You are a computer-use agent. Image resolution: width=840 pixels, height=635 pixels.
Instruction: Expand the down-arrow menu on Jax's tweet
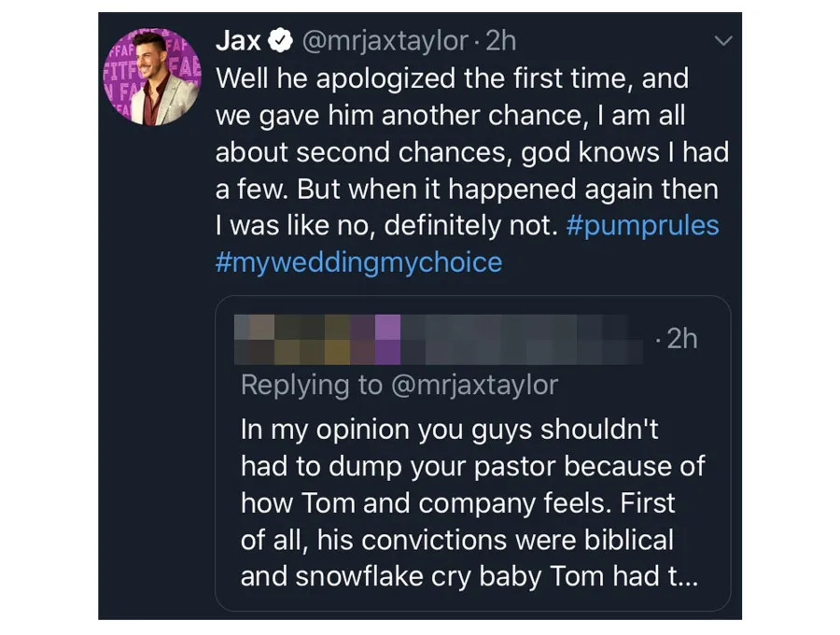pyautogui.click(x=724, y=41)
